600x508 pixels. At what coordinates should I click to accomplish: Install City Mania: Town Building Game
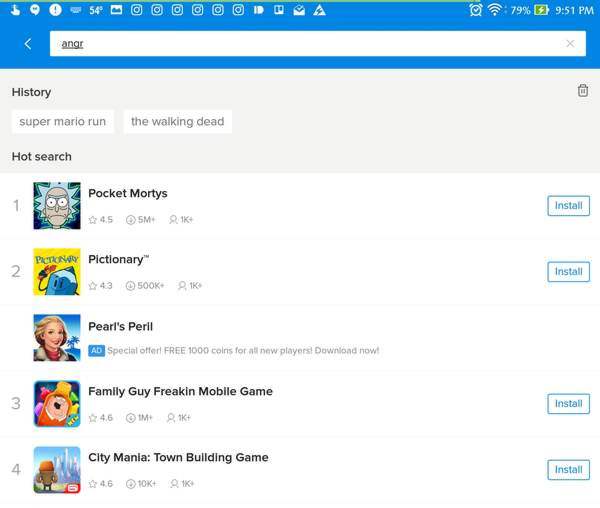tap(568, 470)
